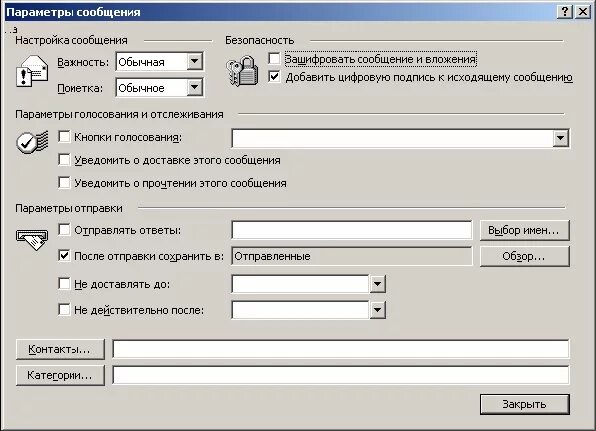Click the Отправленные save folder field

coord(352,256)
